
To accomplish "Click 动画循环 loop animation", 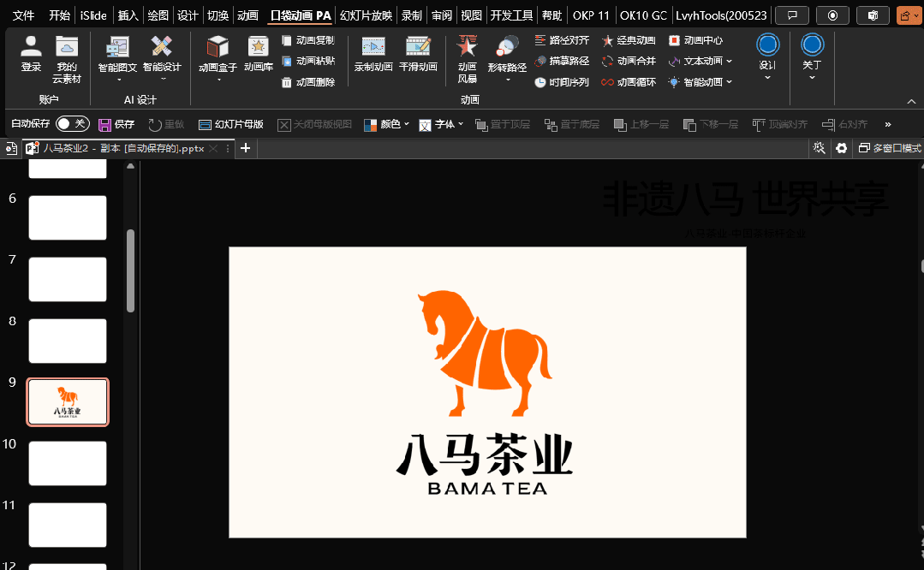I will click(629, 82).
